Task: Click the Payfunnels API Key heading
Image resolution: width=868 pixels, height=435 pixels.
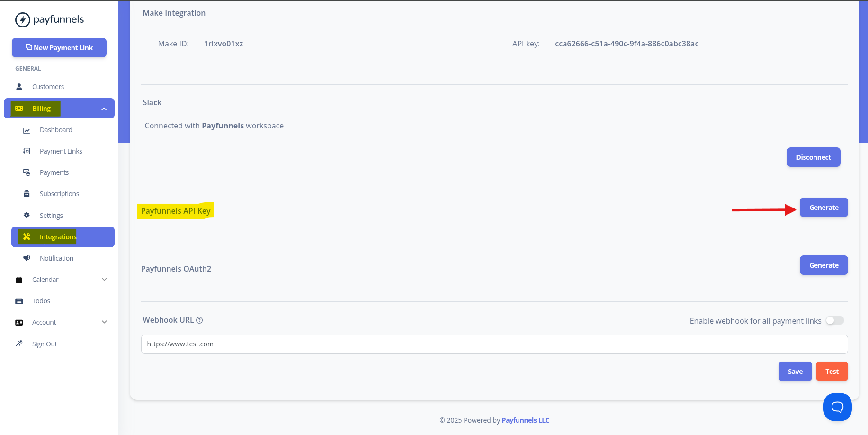Action: (176, 211)
